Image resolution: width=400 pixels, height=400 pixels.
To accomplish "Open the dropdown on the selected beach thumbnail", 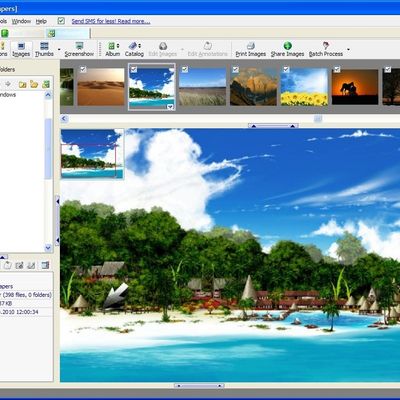I will click(x=170, y=107).
